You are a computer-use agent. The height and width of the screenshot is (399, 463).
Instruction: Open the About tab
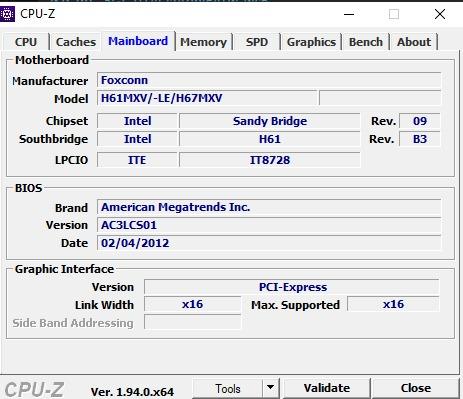(414, 42)
